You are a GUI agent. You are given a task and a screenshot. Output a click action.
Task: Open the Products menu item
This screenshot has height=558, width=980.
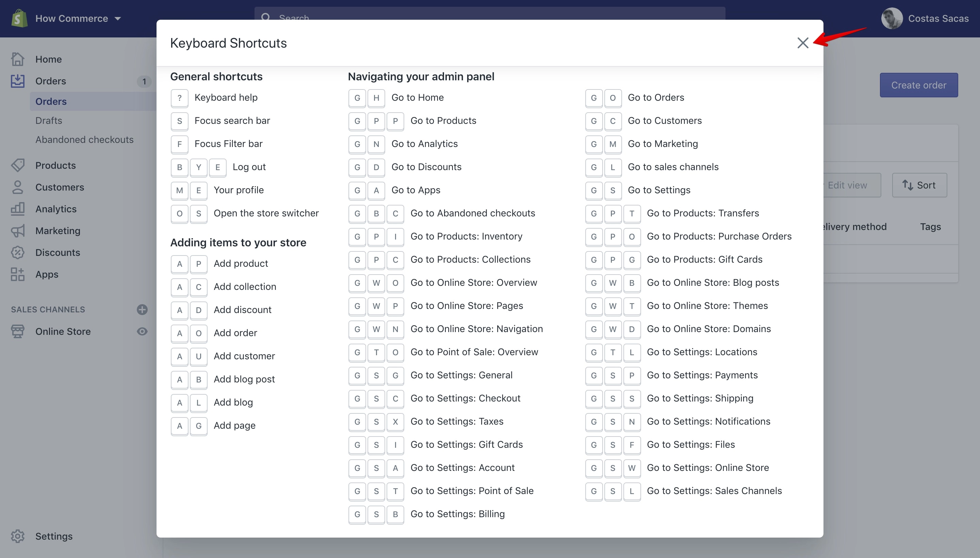point(55,166)
